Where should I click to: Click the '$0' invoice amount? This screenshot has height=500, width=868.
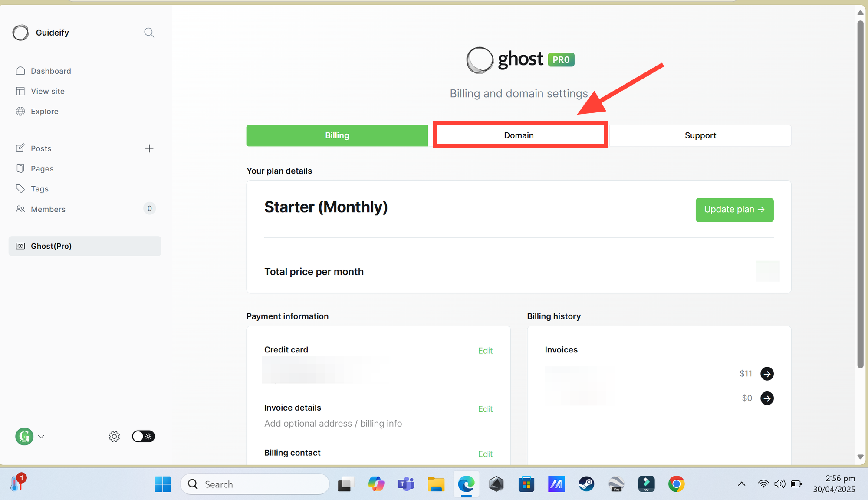[747, 398]
